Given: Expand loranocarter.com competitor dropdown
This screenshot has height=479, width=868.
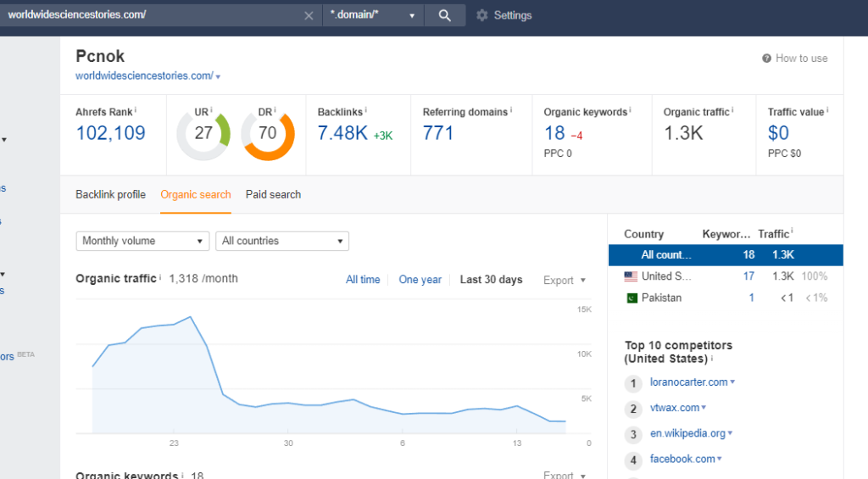Looking at the screenshot, I should 732,382.
